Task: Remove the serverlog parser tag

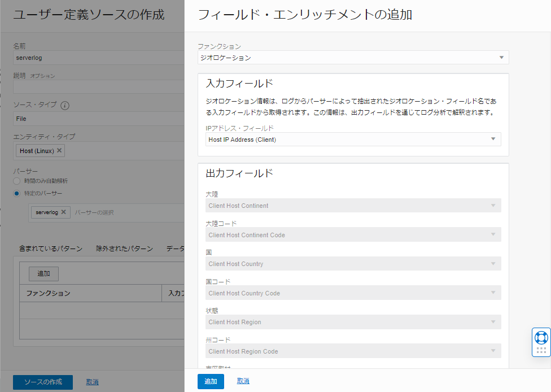Action: (64, 212)
